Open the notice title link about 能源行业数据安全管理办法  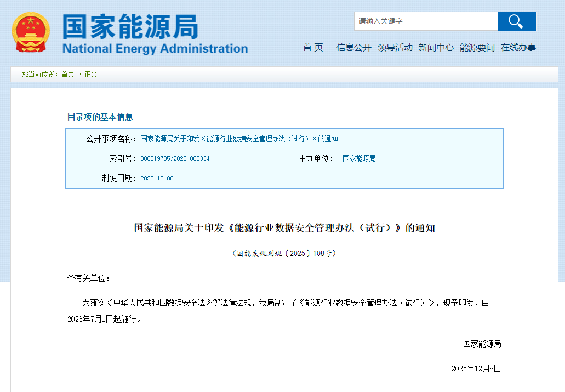pyautogui.click(x=238, y=139)
